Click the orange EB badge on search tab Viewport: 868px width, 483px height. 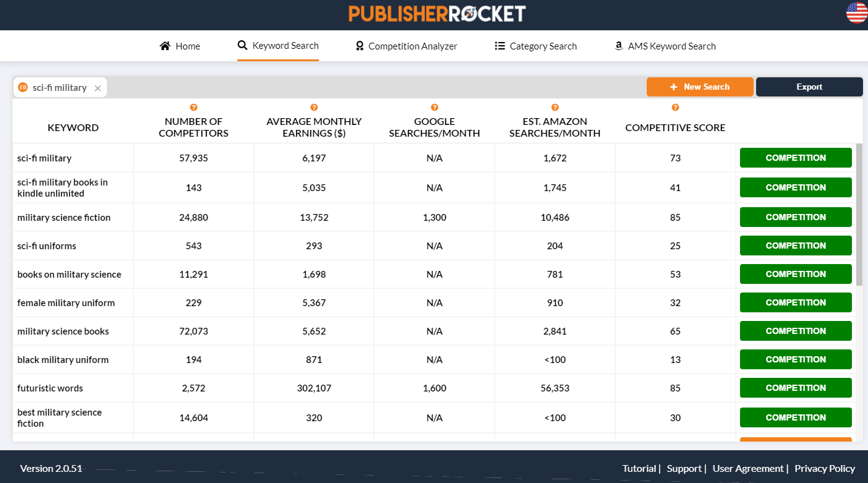tap(23, 87)
